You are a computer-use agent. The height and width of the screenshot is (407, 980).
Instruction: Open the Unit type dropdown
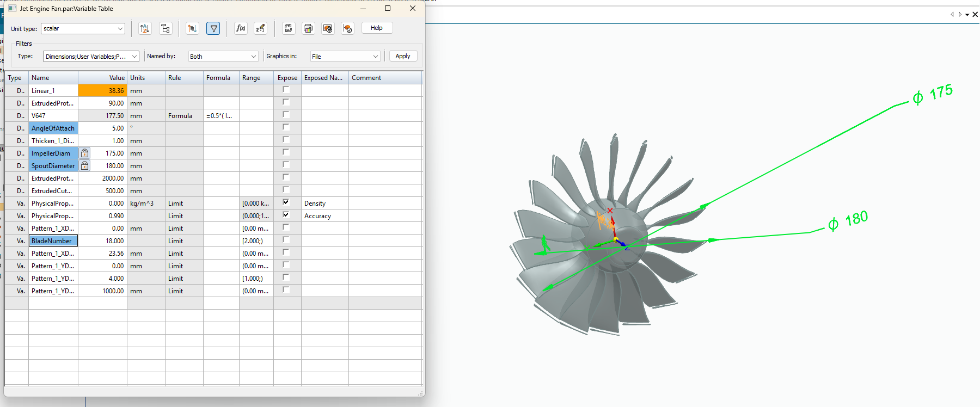click(83, 28)
